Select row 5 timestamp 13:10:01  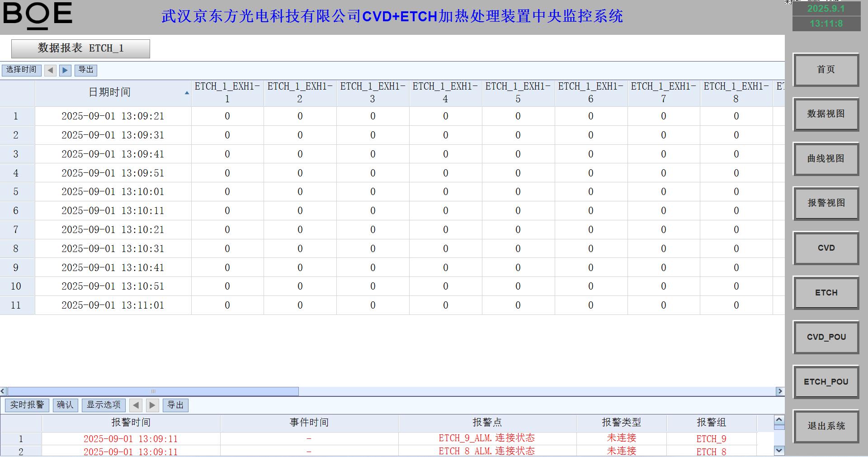pos(113,192)
